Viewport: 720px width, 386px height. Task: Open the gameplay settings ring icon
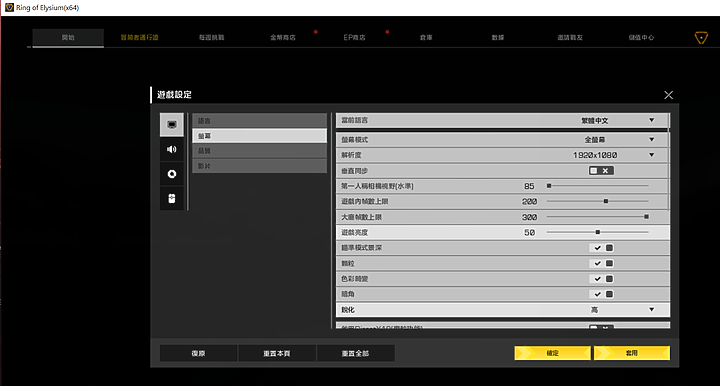click(172, 174)
